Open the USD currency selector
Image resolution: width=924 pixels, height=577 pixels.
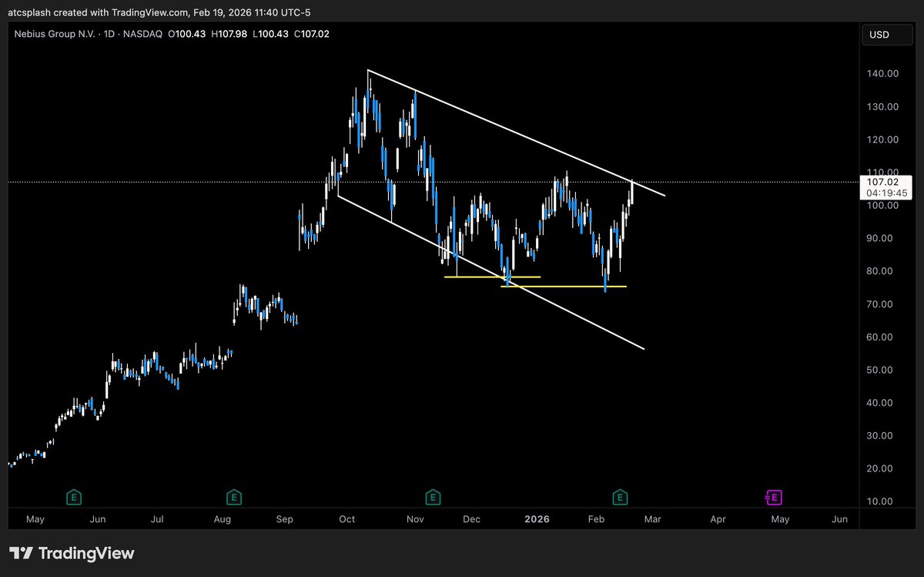point(887,34)
